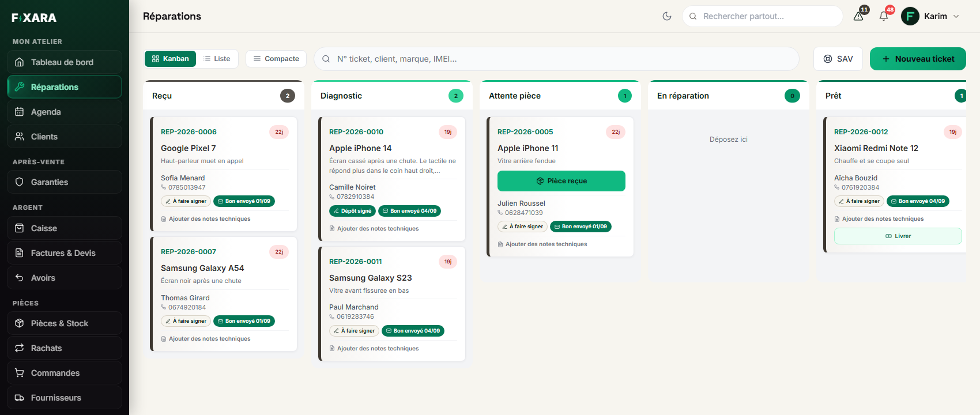Open Tableau de bord in sidebar

click(x=65, y=62)
